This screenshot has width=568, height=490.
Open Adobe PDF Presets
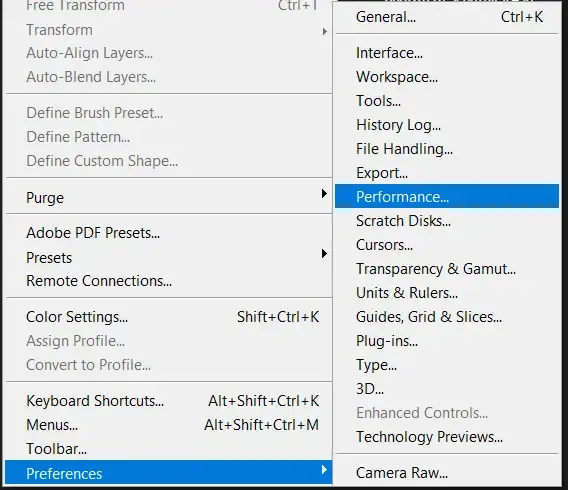(169, 233)
